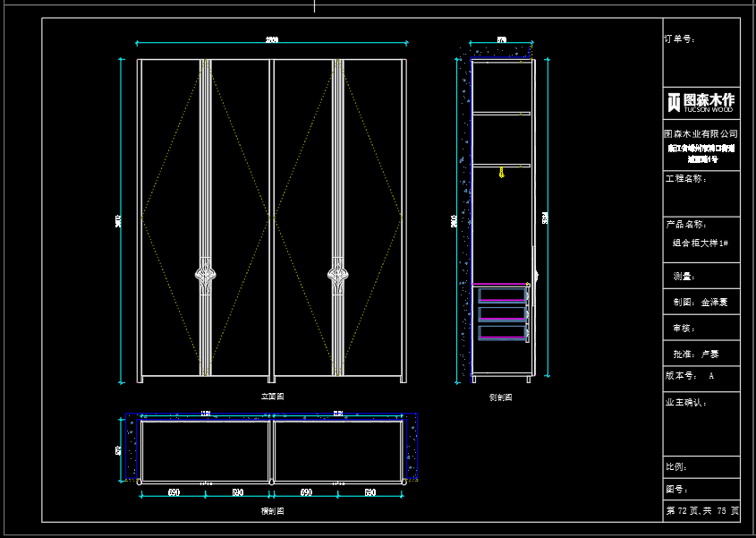The width and height of the screenshot is (756, 538).
Task: Click the page number text 第72页
Action: click(x=682, y=511)
